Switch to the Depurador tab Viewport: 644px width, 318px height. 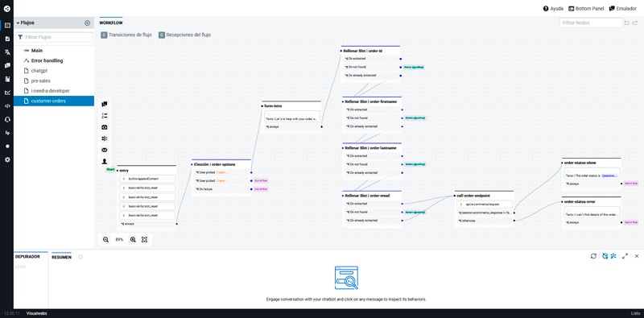pos(27,256)
